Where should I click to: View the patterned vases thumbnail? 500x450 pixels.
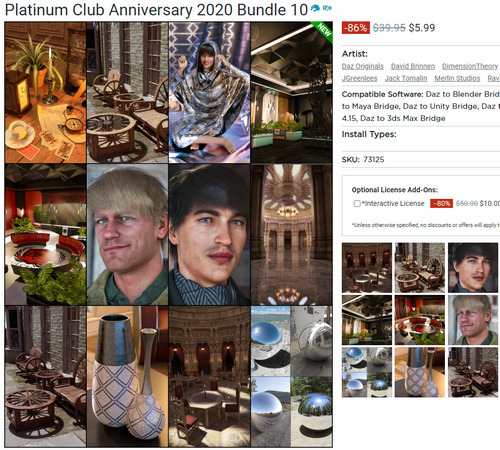tap(420, 372)
